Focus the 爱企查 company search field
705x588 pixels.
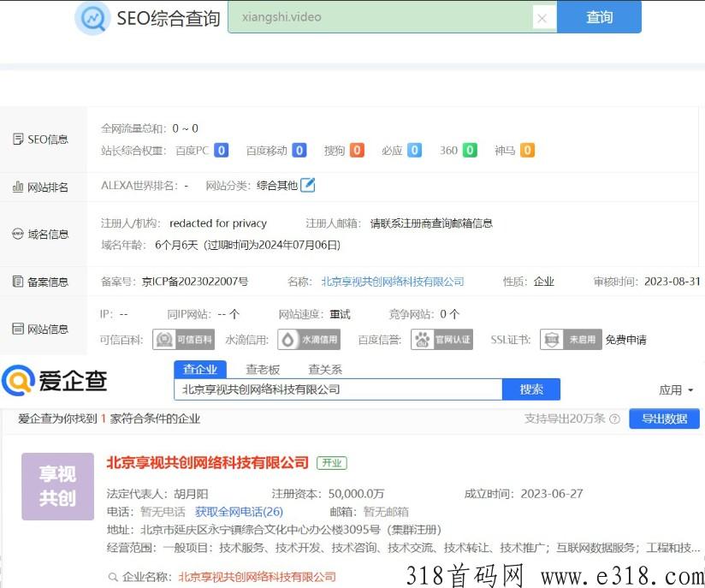click(x=338, y=389)
